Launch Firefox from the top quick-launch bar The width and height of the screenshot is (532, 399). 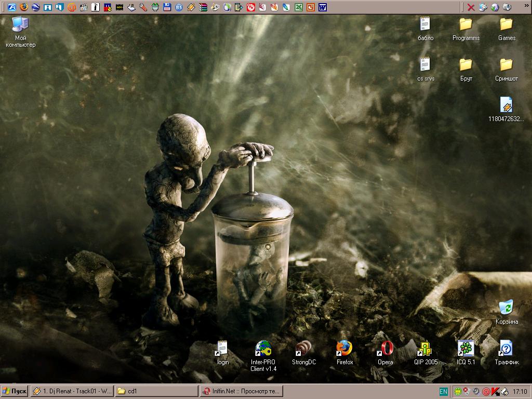click(x=24, y=7)
